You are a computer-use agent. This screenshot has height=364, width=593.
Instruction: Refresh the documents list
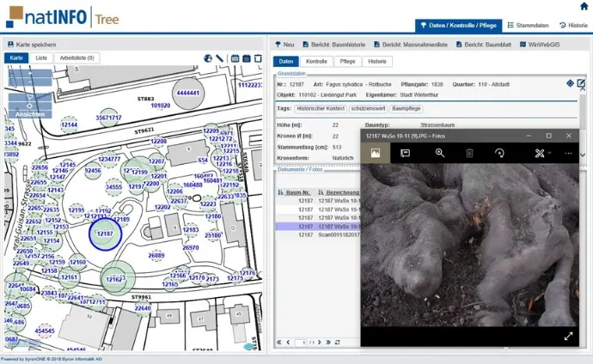pyautogui.click(x=338, y=342)
